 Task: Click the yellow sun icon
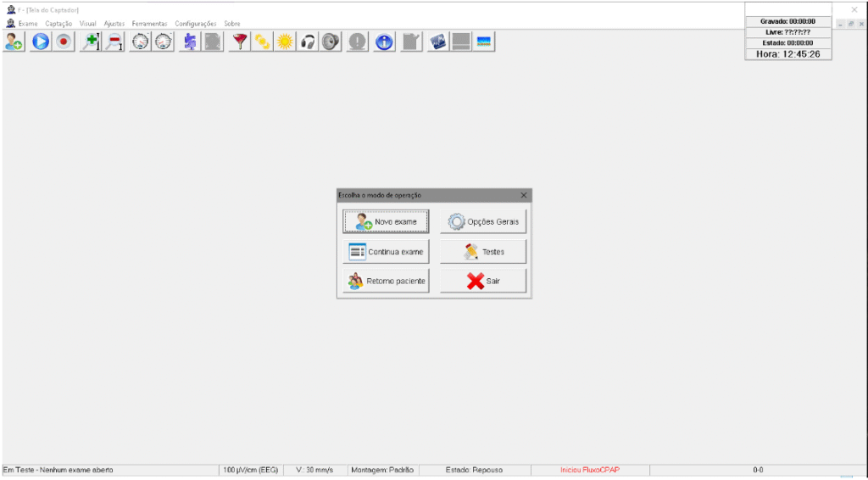[x=286, y=42]
